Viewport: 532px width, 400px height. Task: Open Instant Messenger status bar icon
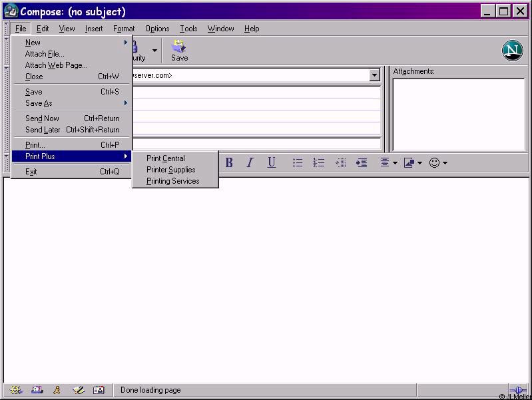point(57,390)
